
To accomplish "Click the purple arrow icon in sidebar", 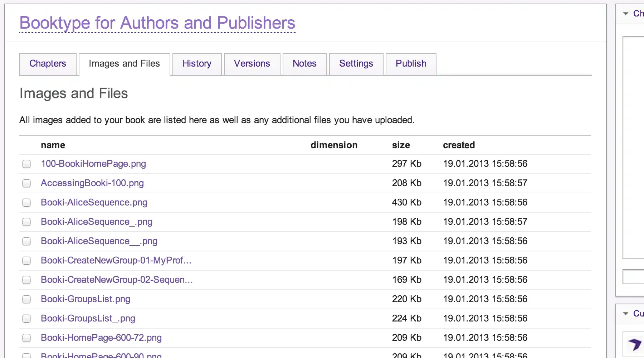I will pyautogui.click(x=635, y=344).
